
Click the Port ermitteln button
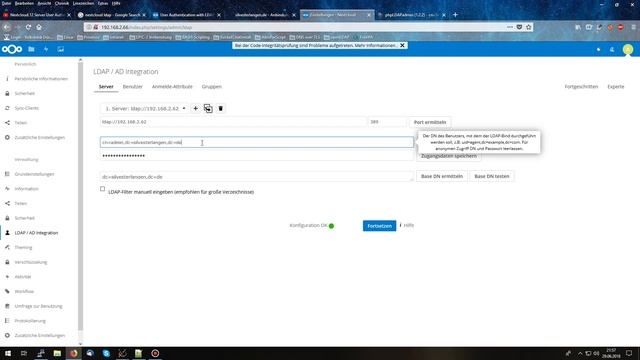430,122
